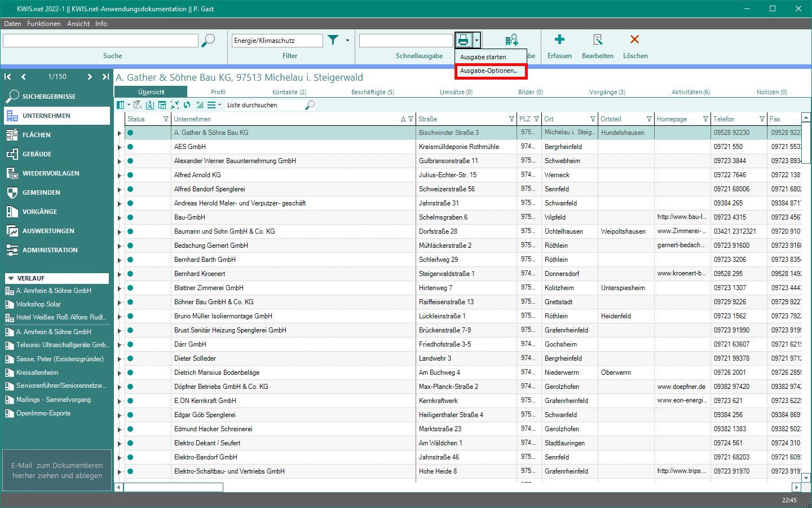
Task: Open Flächen in sidebar
Action: (56, 135)
